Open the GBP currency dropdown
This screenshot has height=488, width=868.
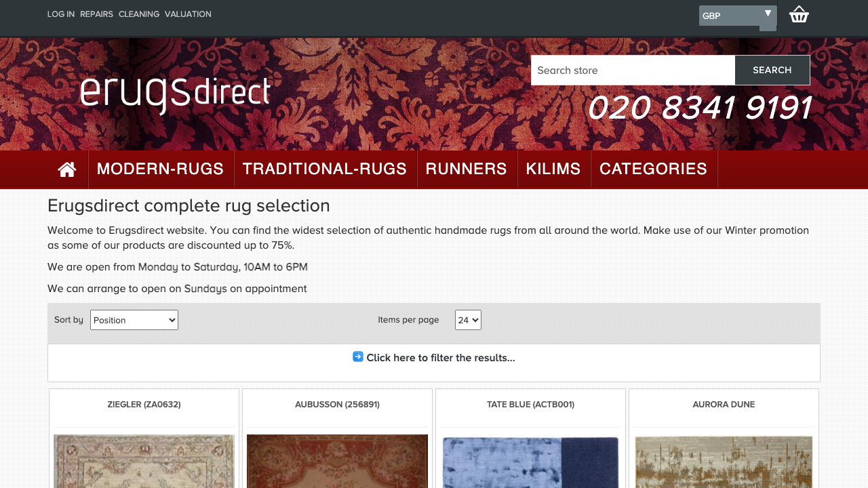734,15
